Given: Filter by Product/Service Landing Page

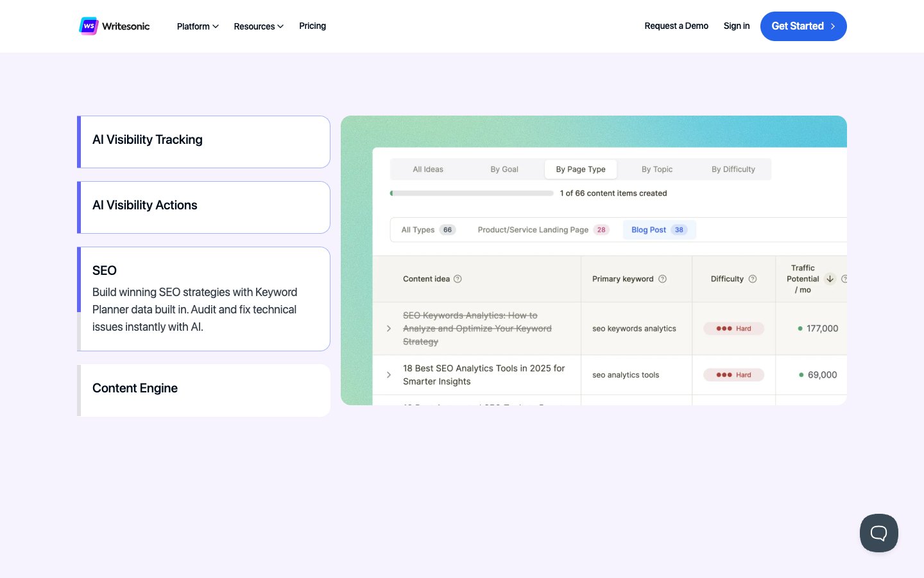Looking at the screenshot, I should click(x=542, y=230).
